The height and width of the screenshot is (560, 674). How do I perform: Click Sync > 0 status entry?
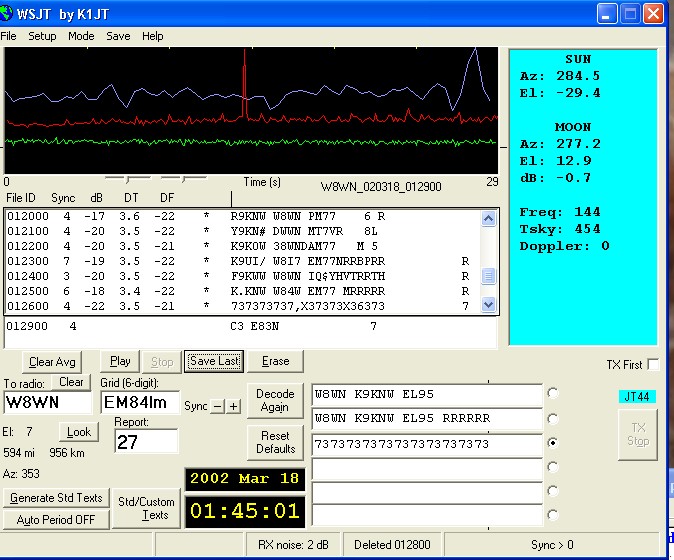tap(552, 545)
